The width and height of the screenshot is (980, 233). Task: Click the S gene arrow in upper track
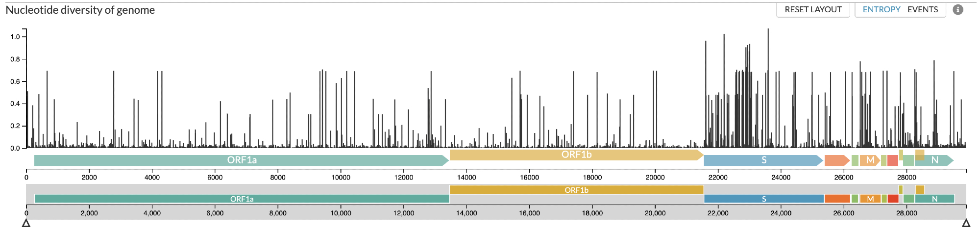(x=763, y=160)
